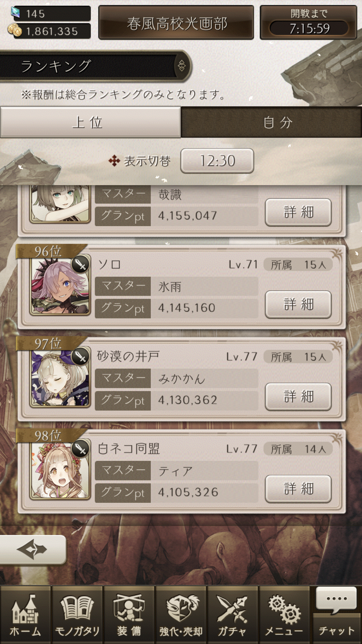Image resolution: width=362 pixels, height=644 pixels.
Task: Switch to the 上位 tab
Action: (x=90, y=122)
